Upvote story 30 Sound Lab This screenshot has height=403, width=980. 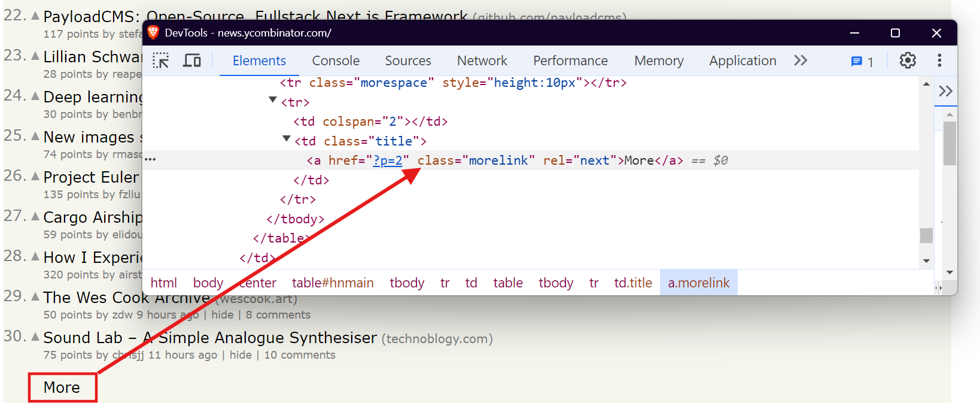point(35,337)
